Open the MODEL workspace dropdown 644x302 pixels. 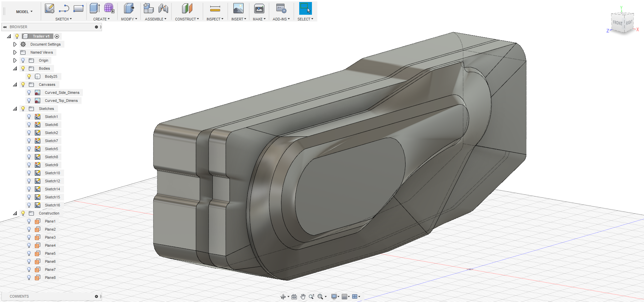[x=24, y=12]
